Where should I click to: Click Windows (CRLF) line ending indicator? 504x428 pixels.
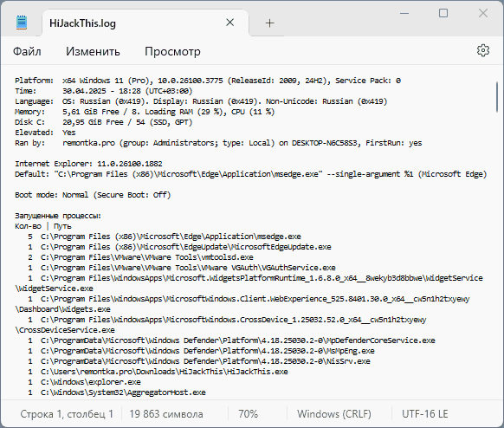coord(334,414)
